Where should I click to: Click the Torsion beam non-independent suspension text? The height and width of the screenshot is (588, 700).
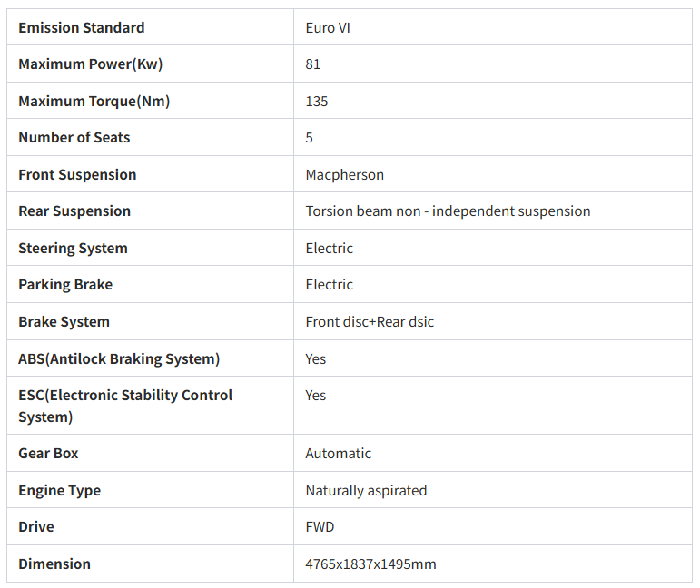[x=448, y=211]
